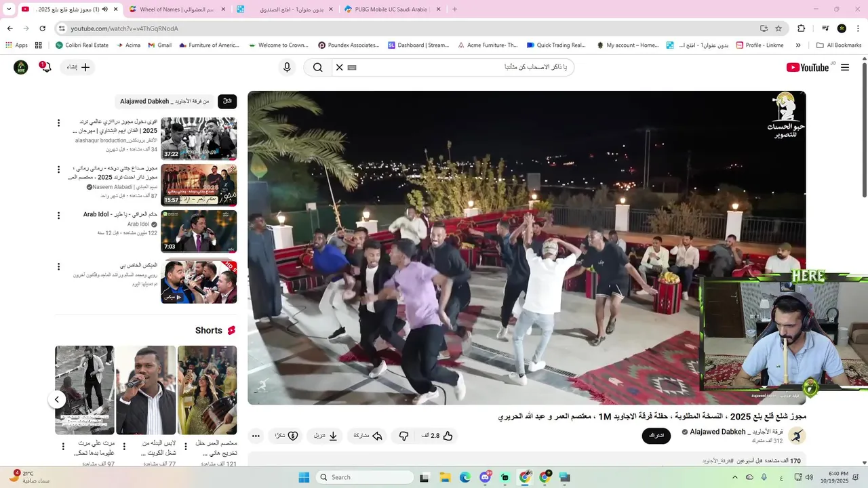Open YouTube notifications bell

point(45,67)
